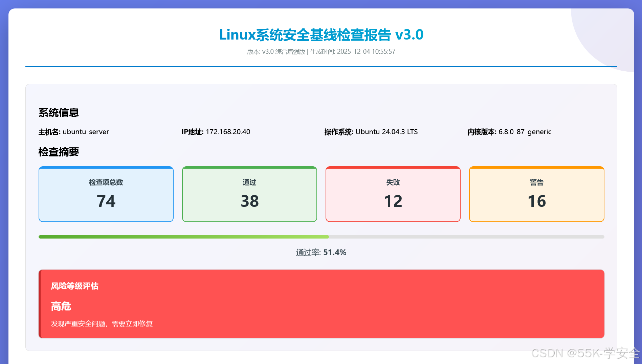Click the report title Linux系统安全基线检查报告 v3.0

tap(321, 34)
